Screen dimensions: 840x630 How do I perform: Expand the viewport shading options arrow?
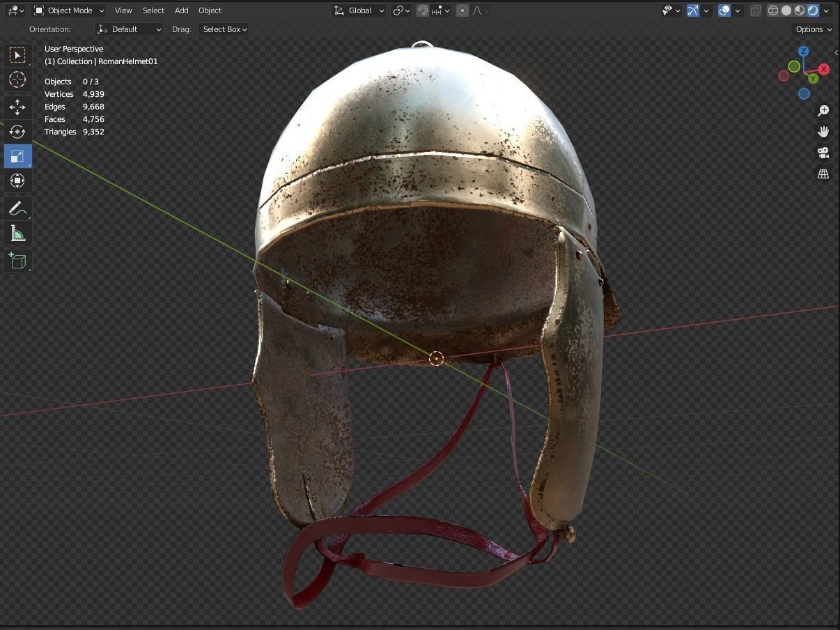click(826, 10)
